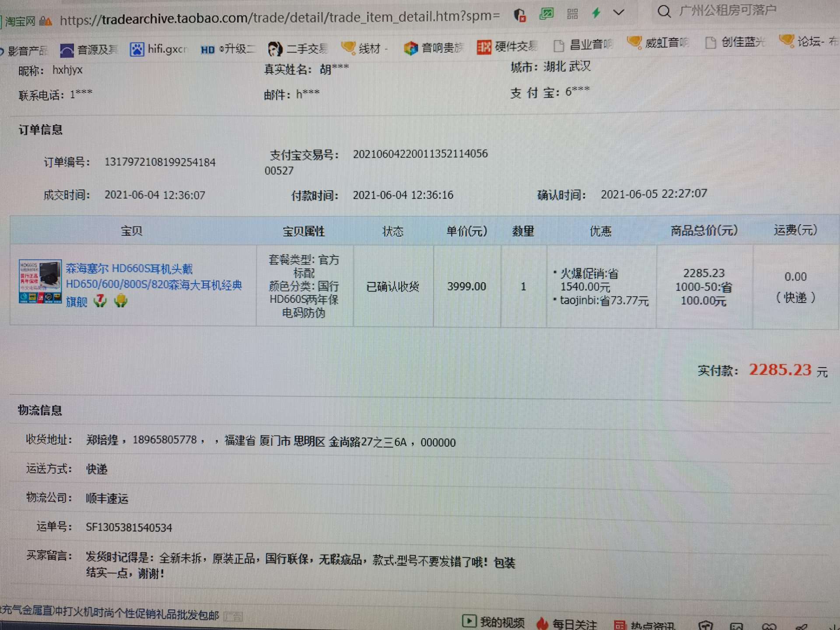Click the HD660S product thumbnail image
Screen dimensions: 840x630
(x=40, y=281)
